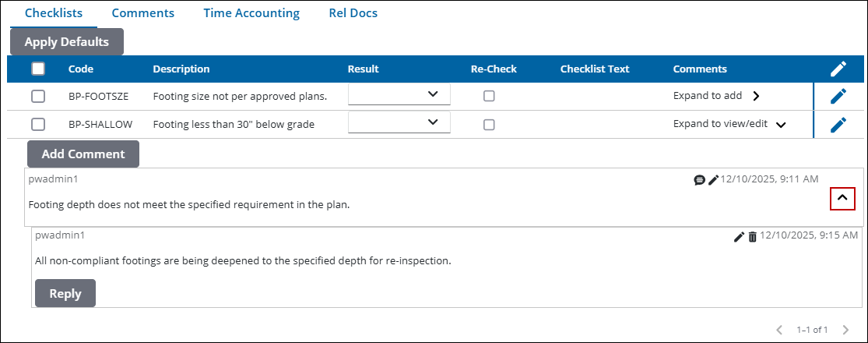868x343 pixels.
Task: Edit the BP-FOOTSZE row with its pencil icon
Action: tap(838, 96)
